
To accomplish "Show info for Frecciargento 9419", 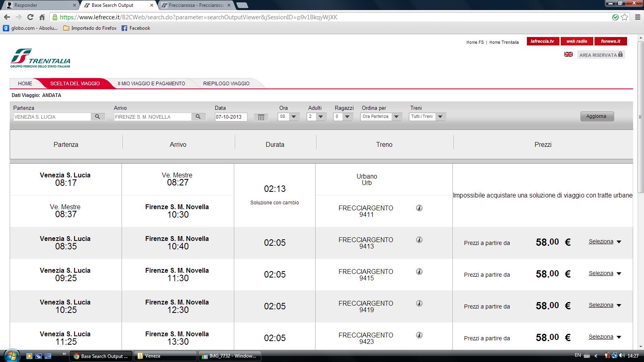I will [x=419, y=303].
